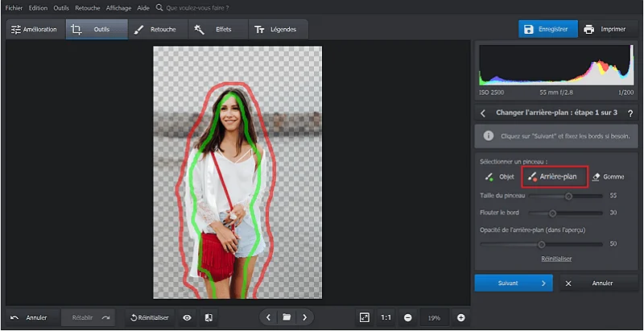Click the fit-to-screen icon
Viewport: 644px width, 331px height.
[365, 318]
